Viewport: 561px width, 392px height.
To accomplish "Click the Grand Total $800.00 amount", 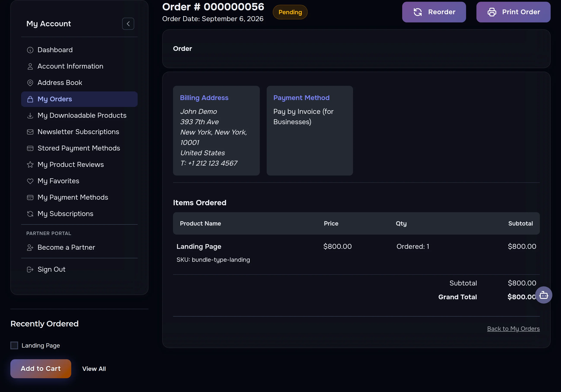I will coord(522,297).
